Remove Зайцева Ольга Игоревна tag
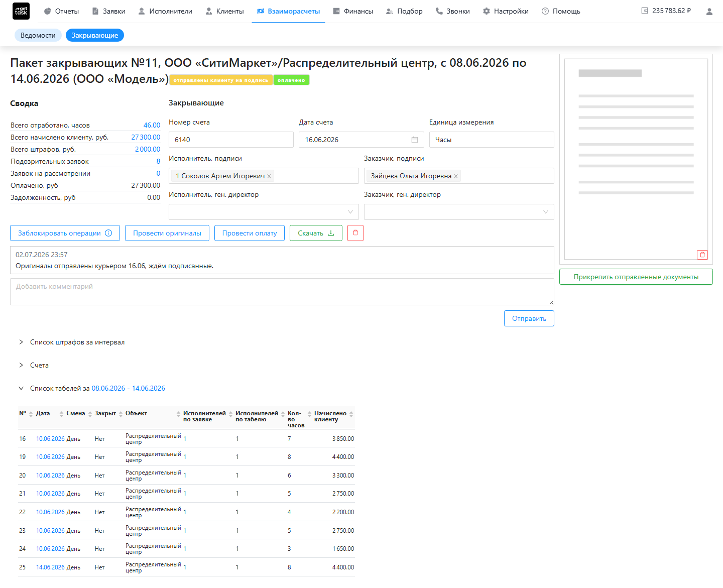 (456, 176)
